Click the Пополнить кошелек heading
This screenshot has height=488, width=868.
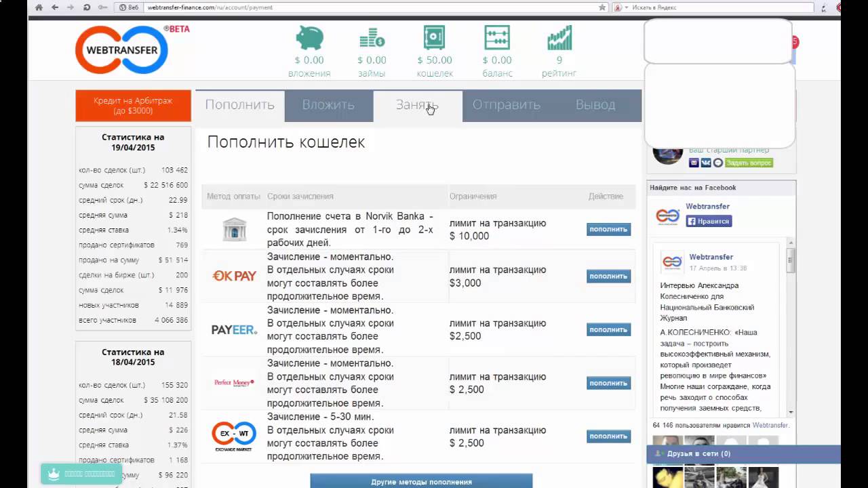[285, 142]
